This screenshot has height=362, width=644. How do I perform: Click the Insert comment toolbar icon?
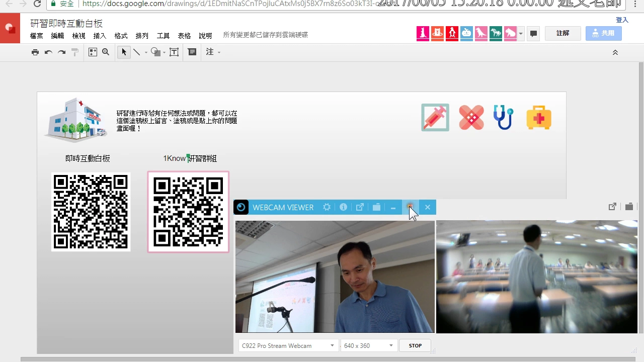click(192, 52)
